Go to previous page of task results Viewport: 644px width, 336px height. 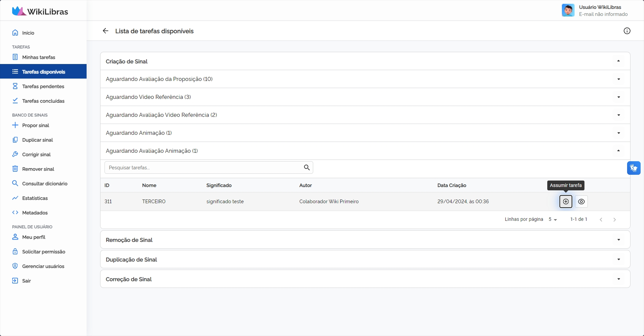[601, 219]
